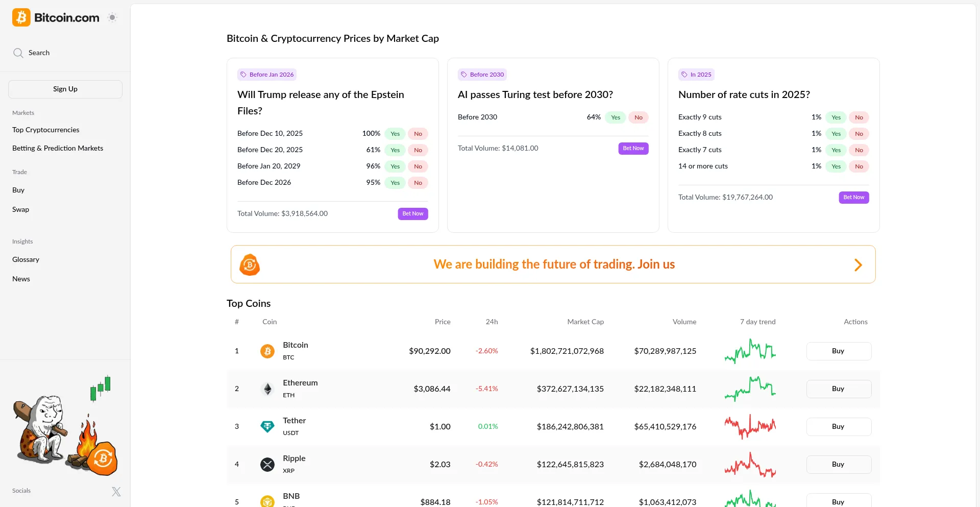Click the Ethereum coin icon
980x507 pixels.
[267, 389]
